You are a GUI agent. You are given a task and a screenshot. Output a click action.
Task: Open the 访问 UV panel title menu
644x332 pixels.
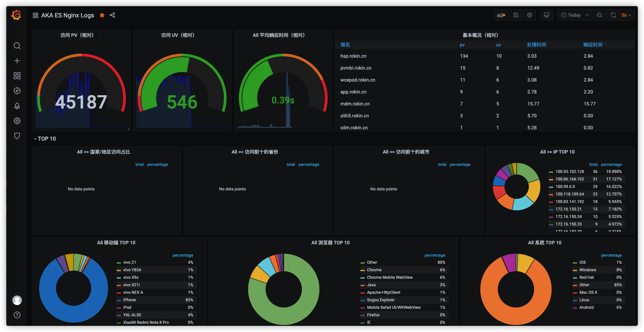click(x=178, y=35)
